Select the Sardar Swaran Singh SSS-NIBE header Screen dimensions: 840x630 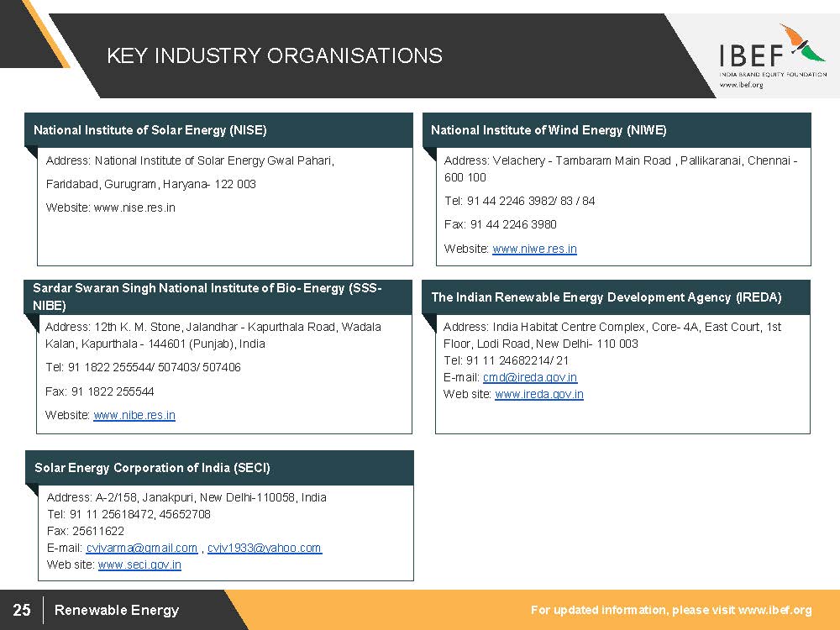click(207, 297)
